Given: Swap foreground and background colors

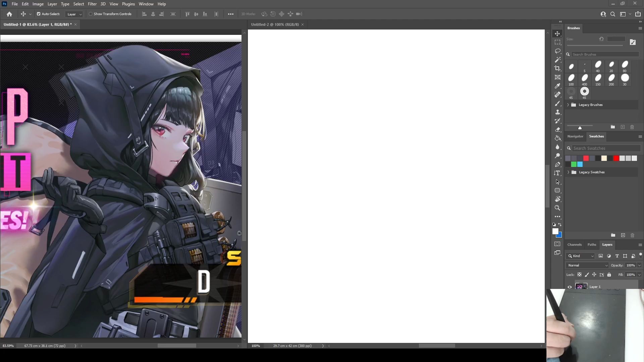Looking at the screenshot, I should point(560,225).
